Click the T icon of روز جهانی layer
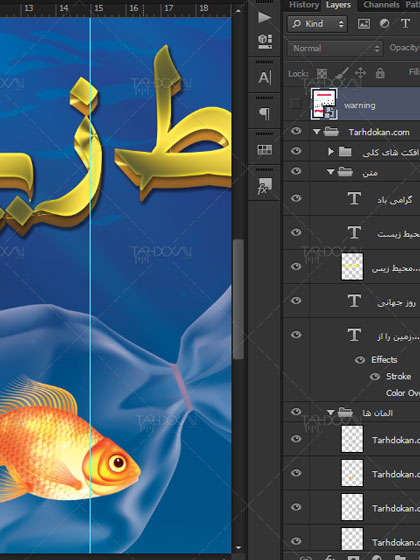The height and width of the screenshot is (560, 420). [354, 301]
